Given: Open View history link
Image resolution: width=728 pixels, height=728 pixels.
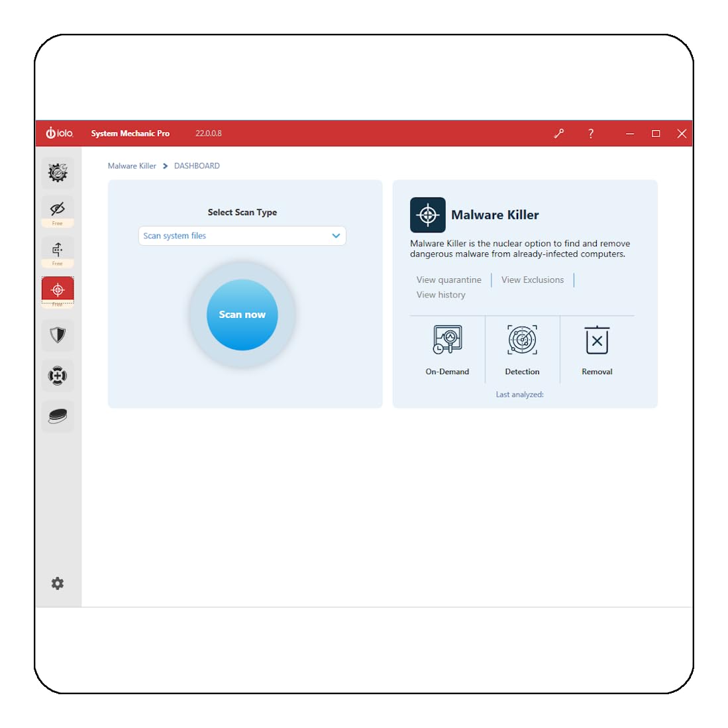Looking at the screenshot, I should pyautogui.click(x=441, y=295).
